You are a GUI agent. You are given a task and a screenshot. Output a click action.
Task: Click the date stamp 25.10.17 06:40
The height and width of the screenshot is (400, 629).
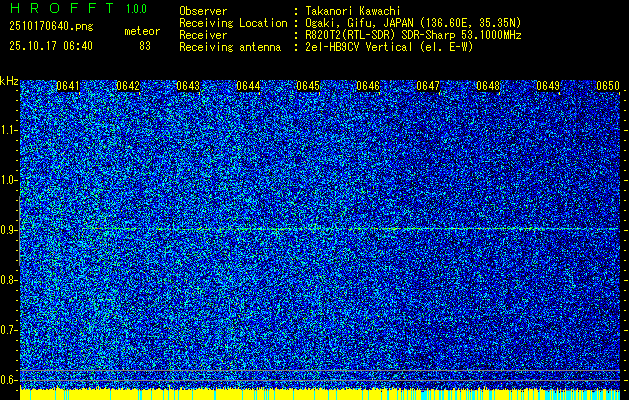(51, 46)
